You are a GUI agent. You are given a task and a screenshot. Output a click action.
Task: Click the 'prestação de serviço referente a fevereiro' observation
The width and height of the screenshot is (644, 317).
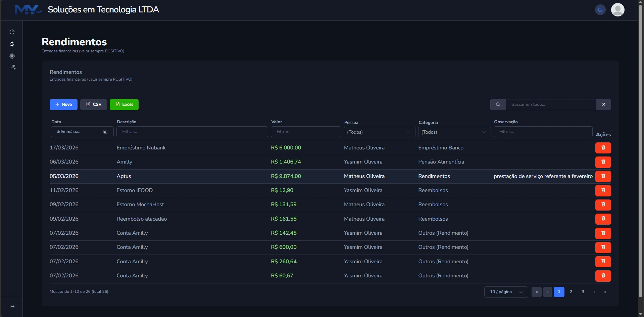point(543,176)
